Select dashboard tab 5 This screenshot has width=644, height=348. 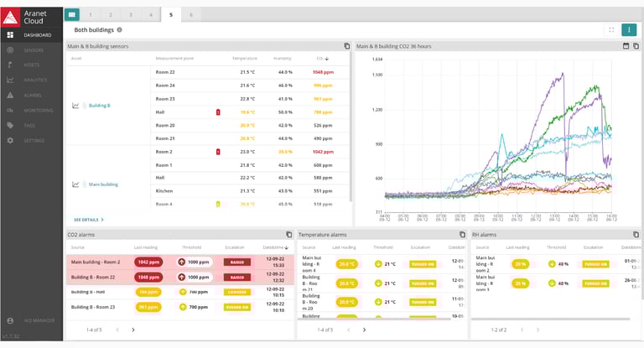tap(171, 15)
